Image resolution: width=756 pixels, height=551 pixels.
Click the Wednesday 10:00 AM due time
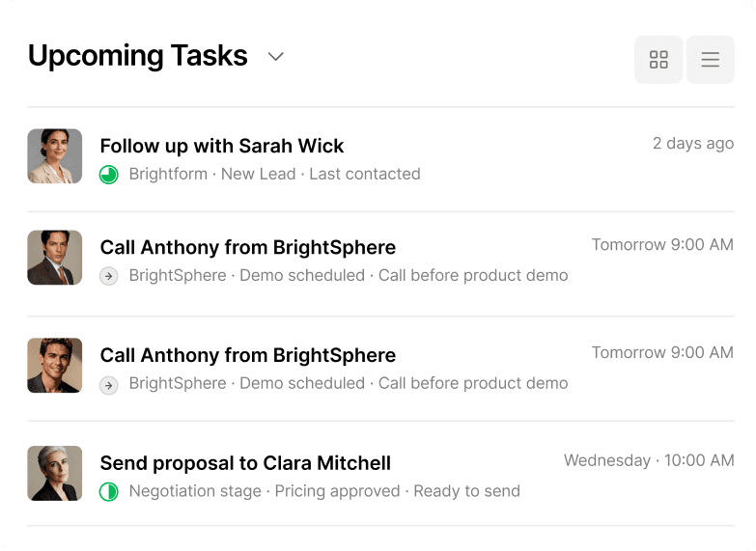pyautogui.click(x=649, y=460)
